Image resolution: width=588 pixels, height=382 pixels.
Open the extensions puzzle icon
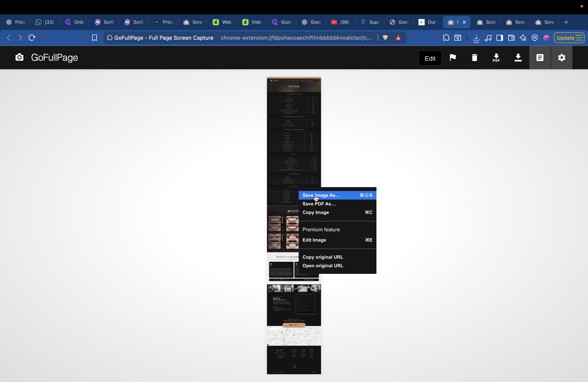pyautogui.click(x=446, y=38)
